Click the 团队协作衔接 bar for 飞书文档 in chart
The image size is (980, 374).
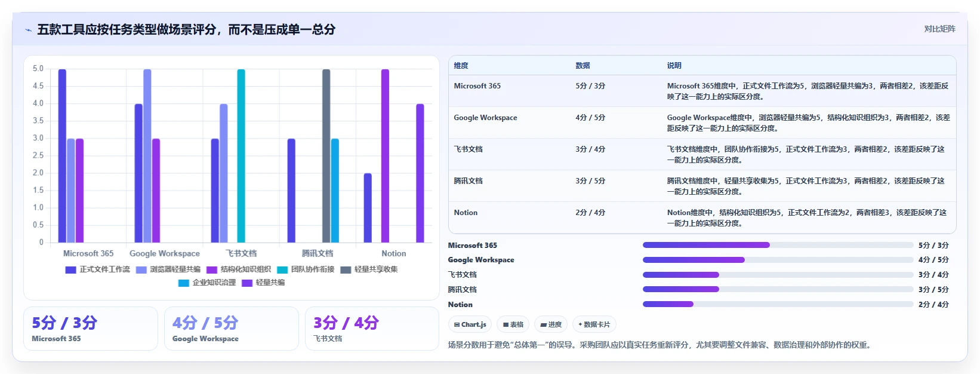pyautogui.click(x=241, y=156)
